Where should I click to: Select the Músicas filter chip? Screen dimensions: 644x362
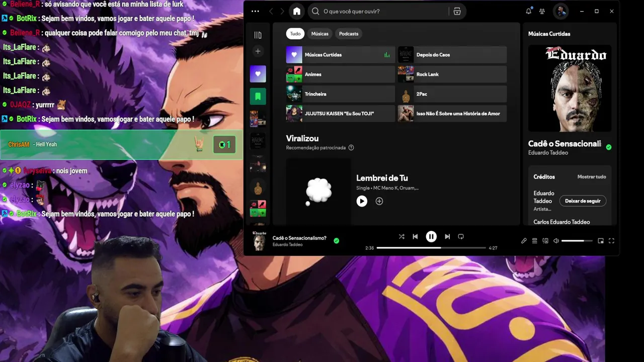(319, 34)
